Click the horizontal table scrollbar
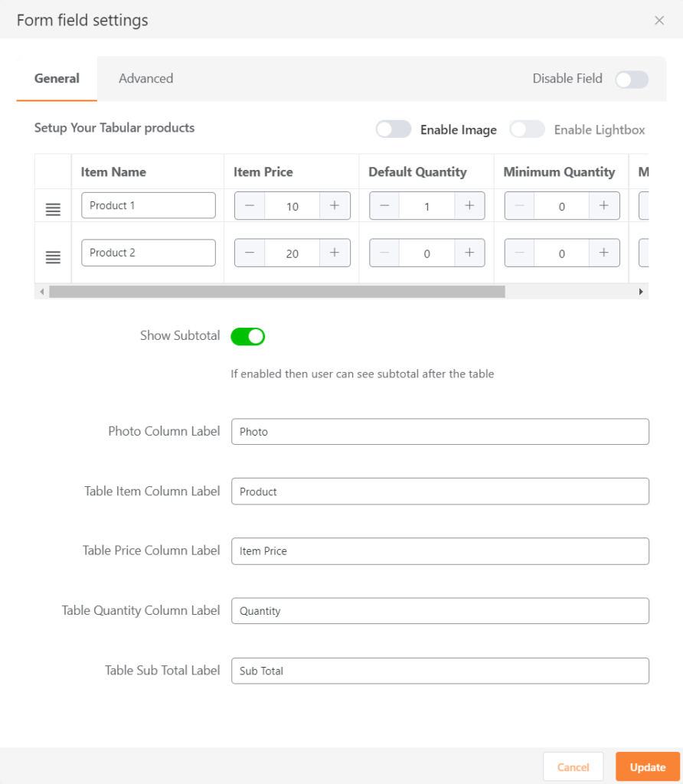Screen dimensions: 683x784 tap(276, 292)
